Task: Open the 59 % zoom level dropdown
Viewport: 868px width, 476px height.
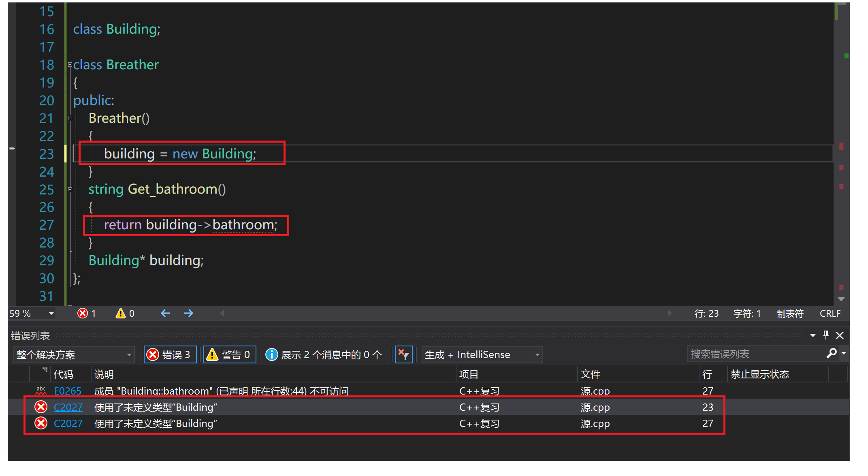Action: [x=51, y=314]
